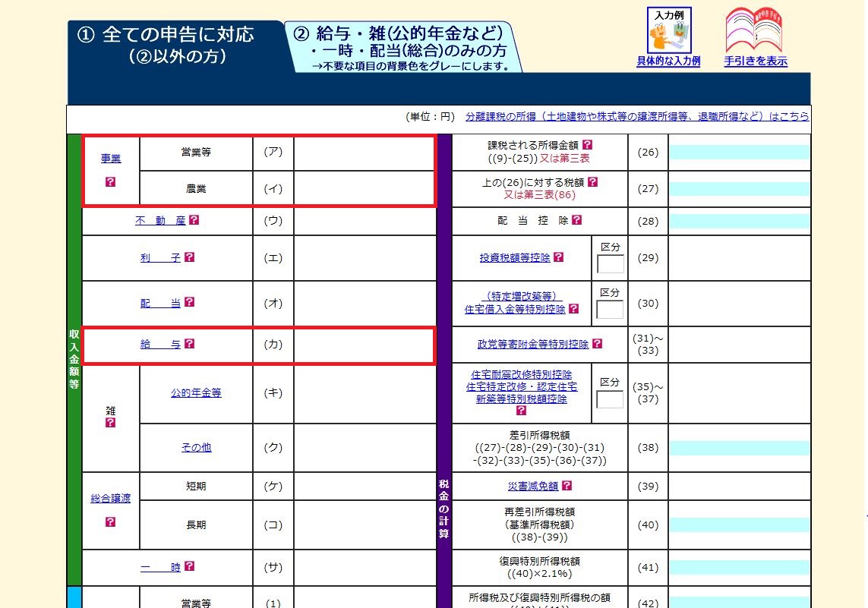Screen dimensions: 868x608
Task: Click help icon next to 配当 income
Action: click(x=189, y=302)
